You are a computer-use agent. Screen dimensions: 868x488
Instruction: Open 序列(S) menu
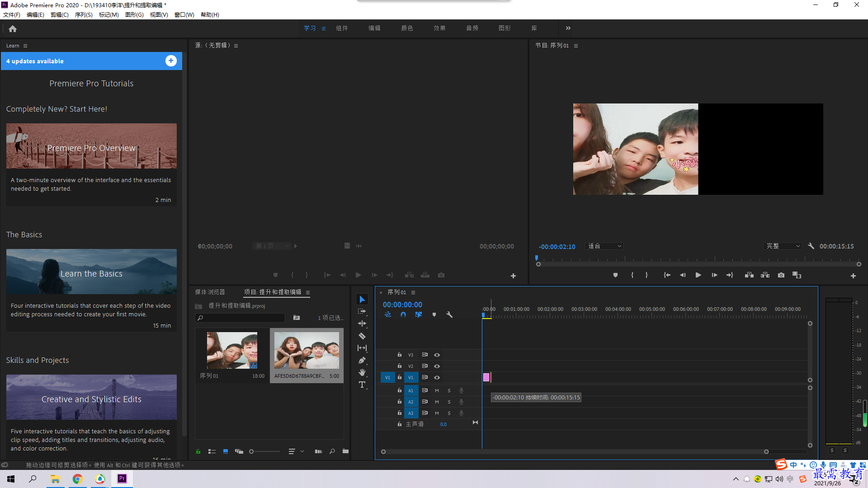[x=84, y=14]
